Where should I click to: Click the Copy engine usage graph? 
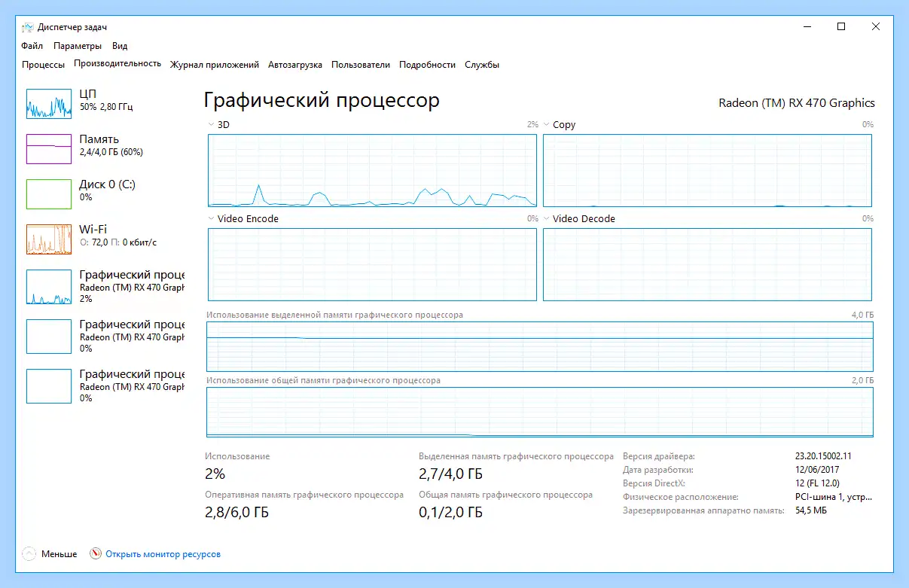(707, 170)
